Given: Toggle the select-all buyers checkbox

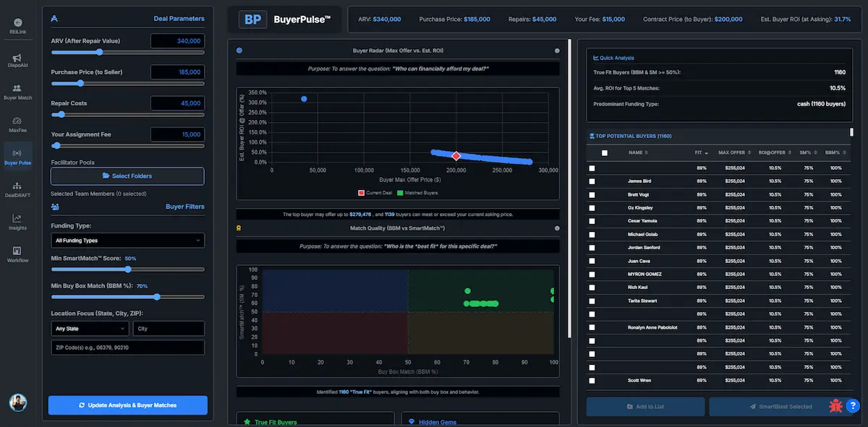Looking at the screenshot, I should (605, 152).
